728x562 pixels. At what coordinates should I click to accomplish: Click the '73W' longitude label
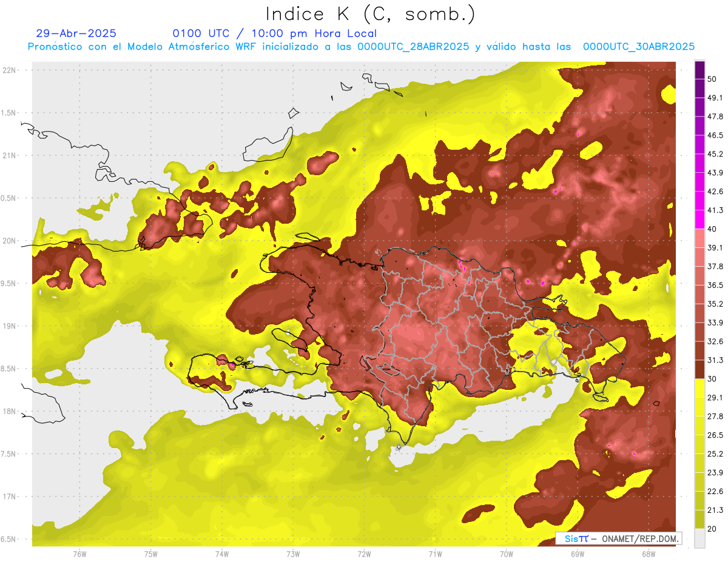[x=293, y=554]
